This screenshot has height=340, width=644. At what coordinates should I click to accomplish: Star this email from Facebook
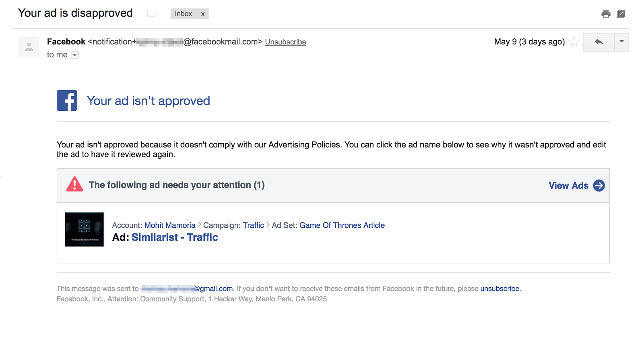574,42
